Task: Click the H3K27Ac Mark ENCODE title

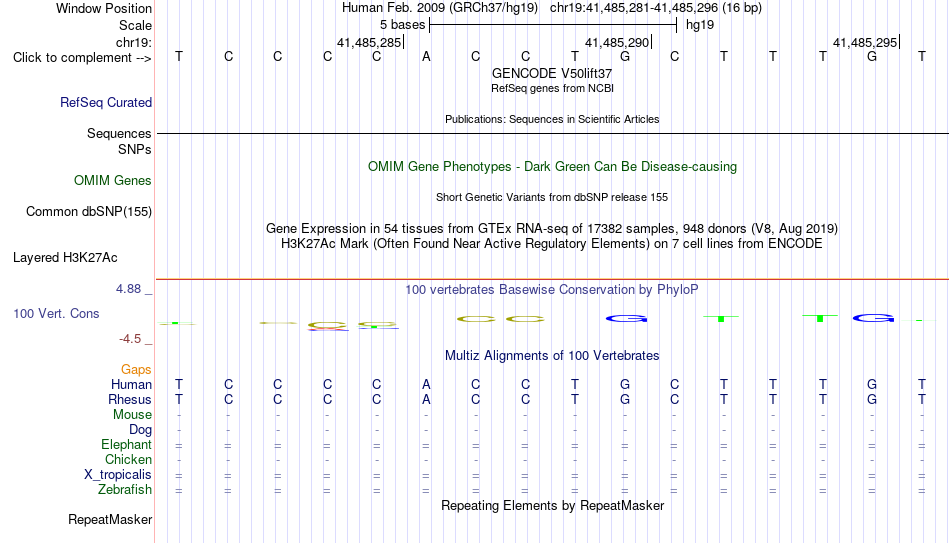Action: pos(552,244)
